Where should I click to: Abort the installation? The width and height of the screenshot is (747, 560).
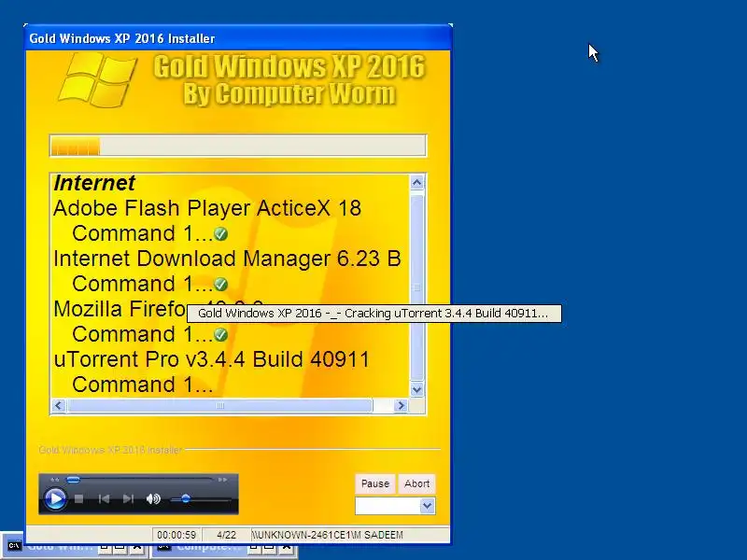(416, 483)
